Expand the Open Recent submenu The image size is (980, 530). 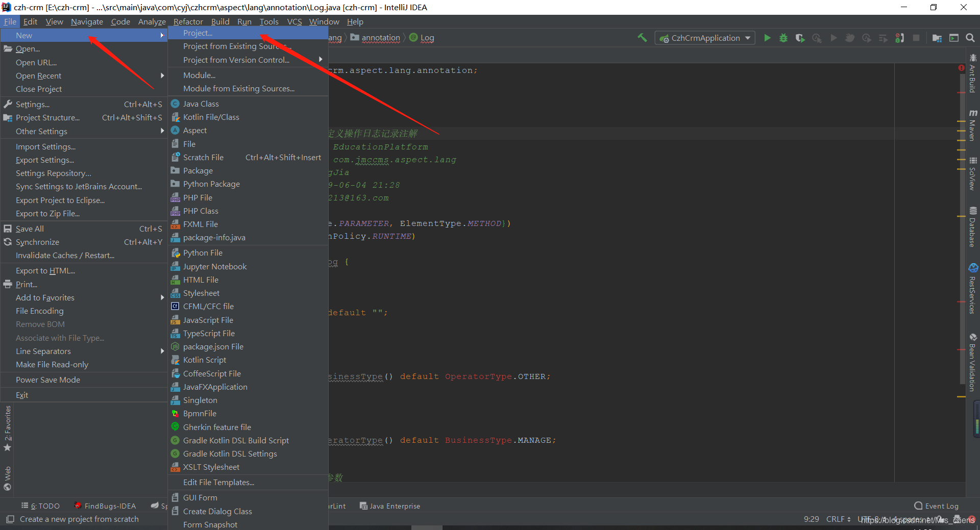(84, 75)
